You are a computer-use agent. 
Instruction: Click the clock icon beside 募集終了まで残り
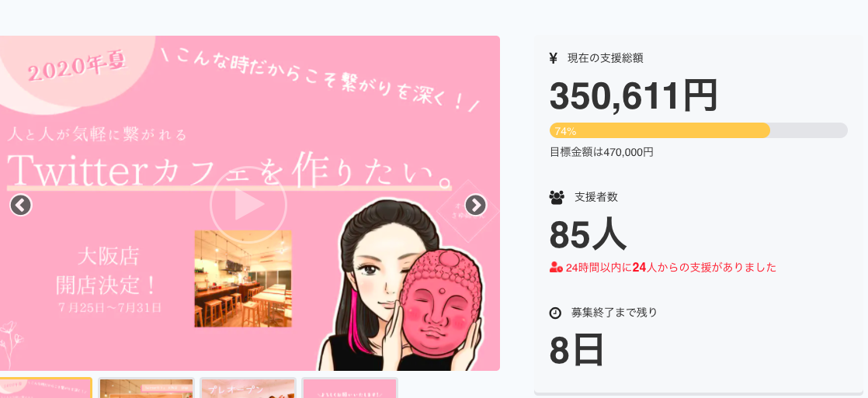[554, 313]
